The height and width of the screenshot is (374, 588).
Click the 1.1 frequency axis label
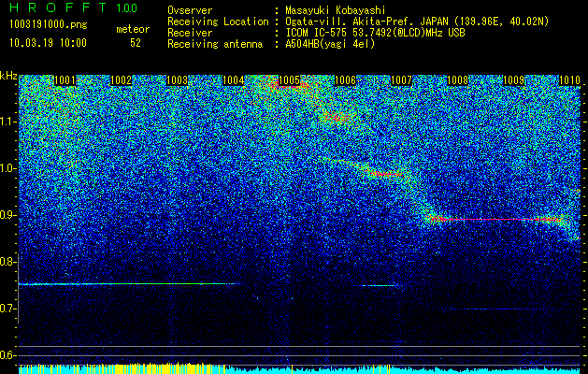(x=7, y=122)
